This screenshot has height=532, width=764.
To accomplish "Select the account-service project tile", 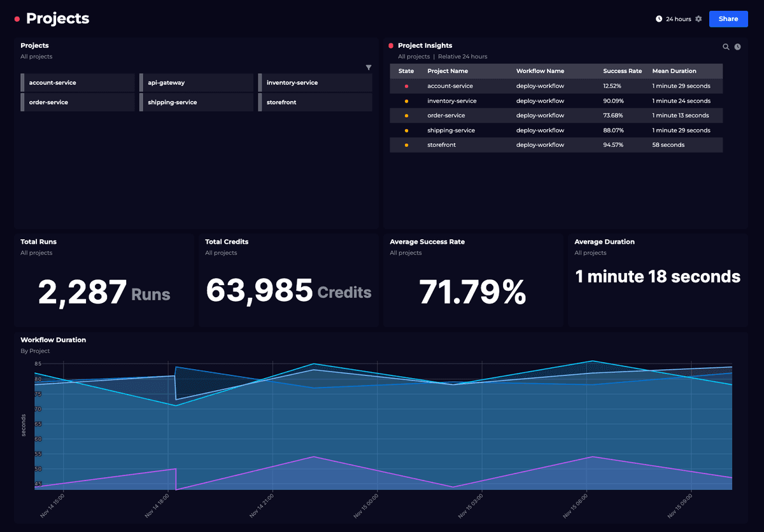I will pos(78,83).
